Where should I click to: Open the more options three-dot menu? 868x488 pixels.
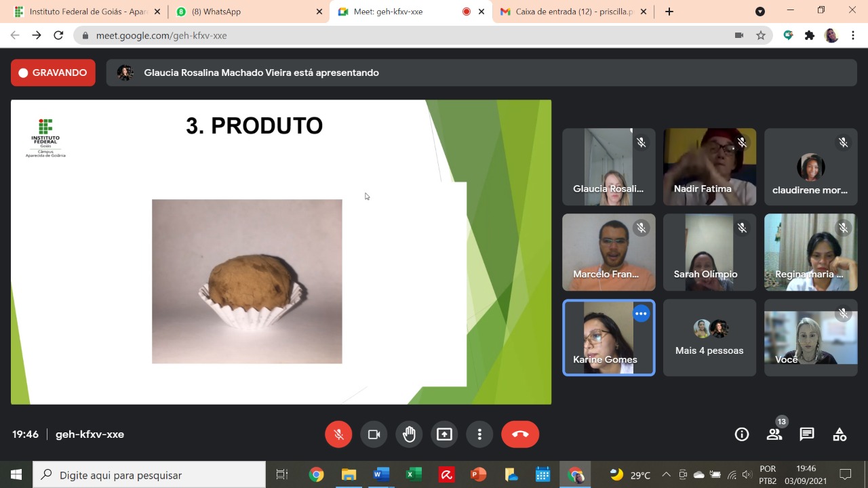coord(479,434)
